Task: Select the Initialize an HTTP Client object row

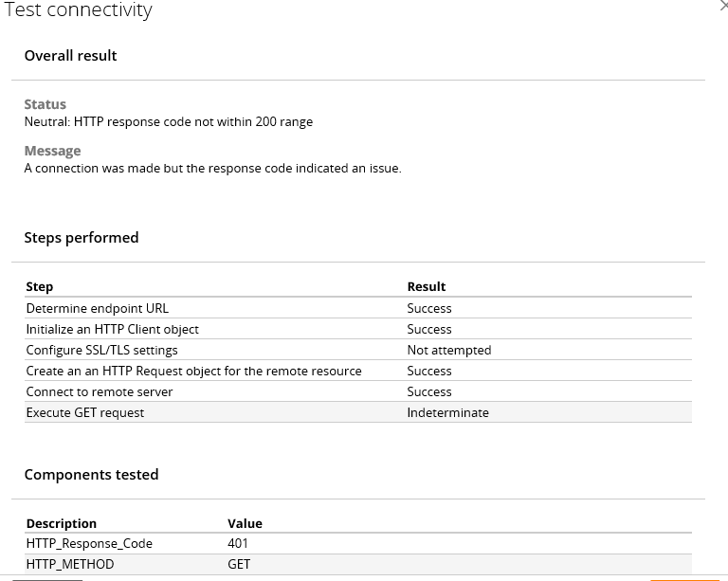Action: pyautogui.click(x=358, y=329)
